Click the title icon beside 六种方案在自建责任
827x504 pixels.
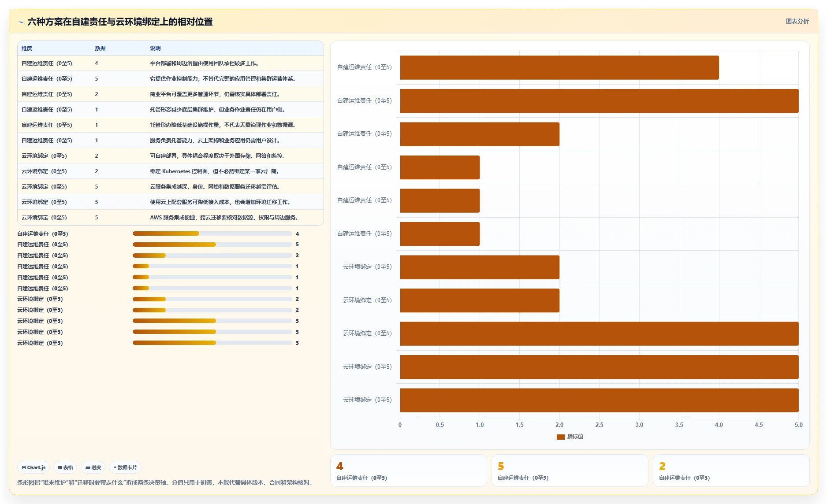coord(21,22)
